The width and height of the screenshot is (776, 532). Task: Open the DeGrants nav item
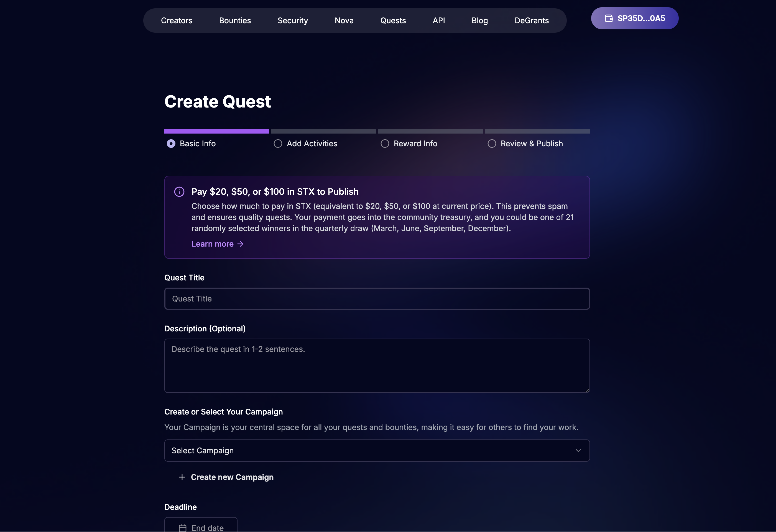[532, 21]
